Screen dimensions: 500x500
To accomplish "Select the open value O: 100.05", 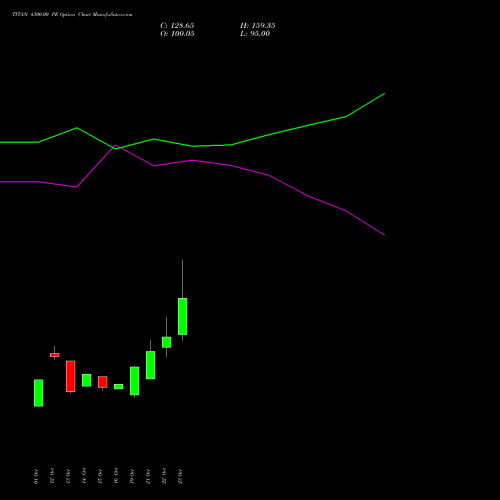I will pos(177,34).
